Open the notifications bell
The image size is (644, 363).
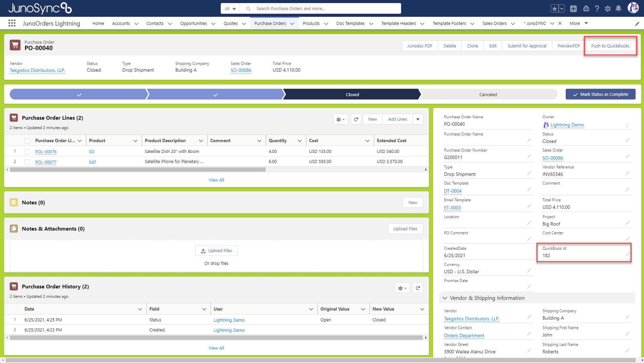click(618, 8)
